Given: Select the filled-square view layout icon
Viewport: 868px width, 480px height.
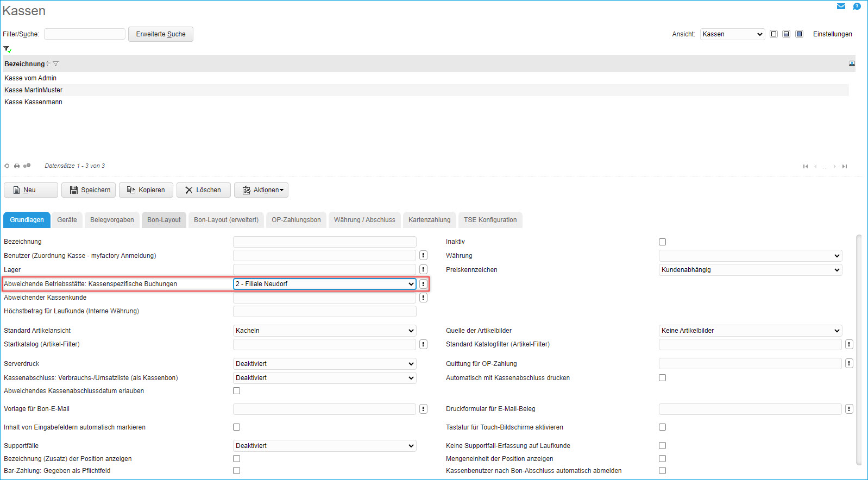Looking at the screenshot, I should [x=799, y=34].
